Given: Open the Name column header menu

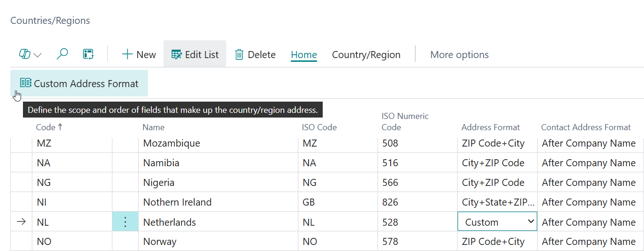Looking at the screenshot, I should [x=154, y=127].
